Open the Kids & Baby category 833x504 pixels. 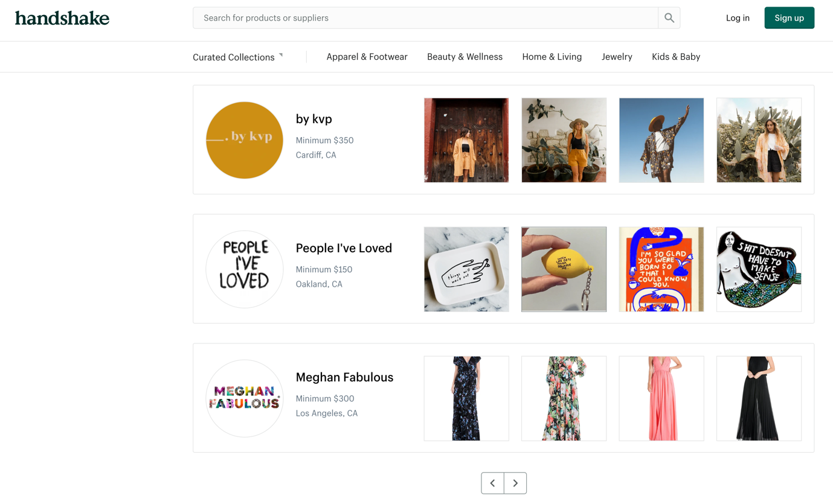pyautogui.click(x=676, y=57)
